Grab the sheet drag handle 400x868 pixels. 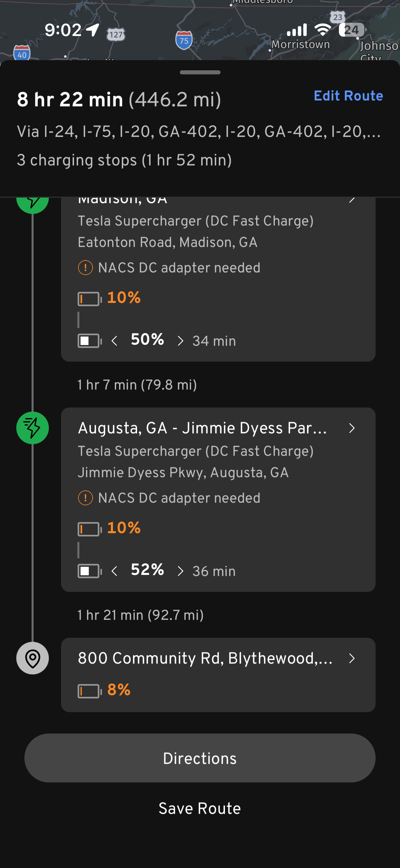[200, 72]
